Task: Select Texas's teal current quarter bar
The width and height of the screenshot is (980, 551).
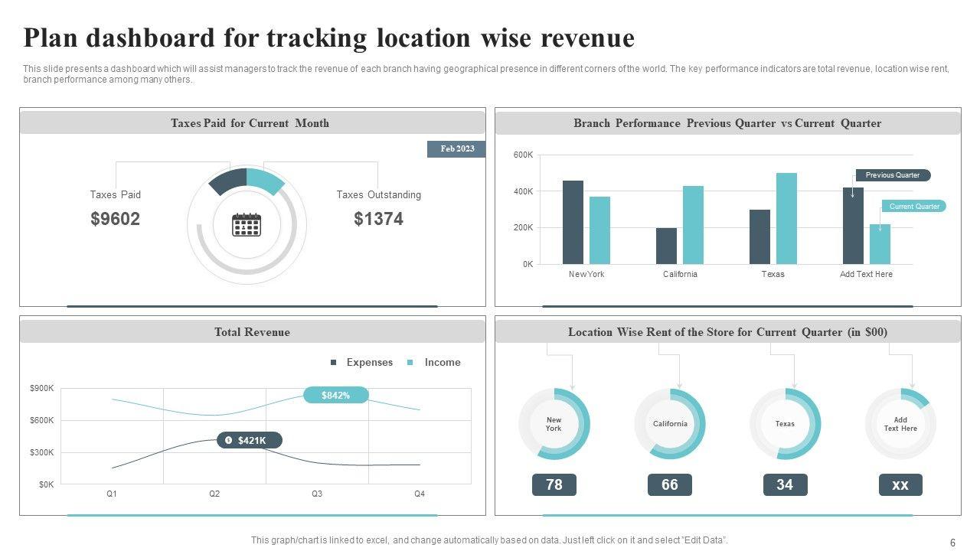Action: [786, 218]
